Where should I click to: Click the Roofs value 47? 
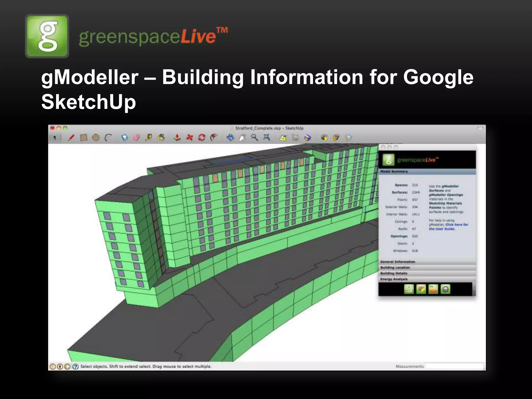tap(414, 229)
